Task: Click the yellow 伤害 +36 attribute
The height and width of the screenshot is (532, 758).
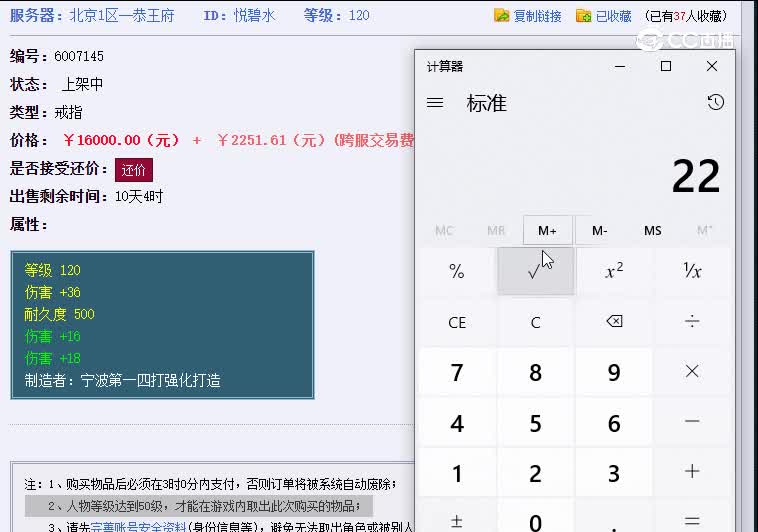Action: click(x=52, y=292)
